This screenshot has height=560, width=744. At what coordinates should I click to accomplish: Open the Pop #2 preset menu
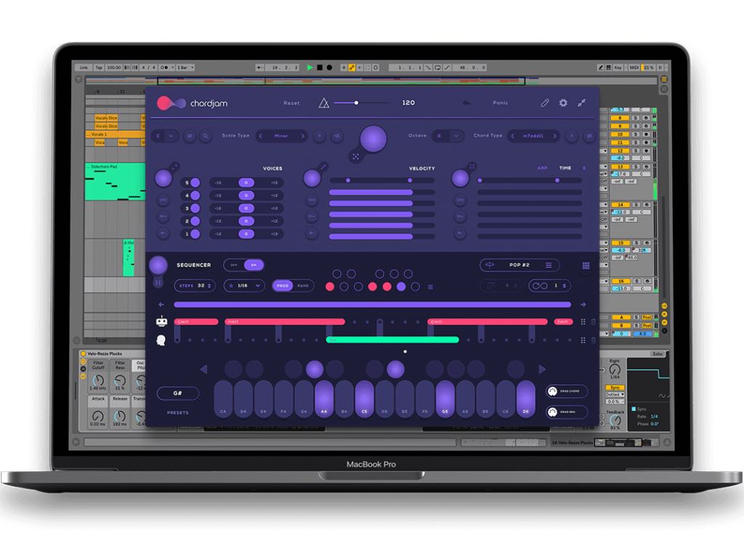pos(519,265)
